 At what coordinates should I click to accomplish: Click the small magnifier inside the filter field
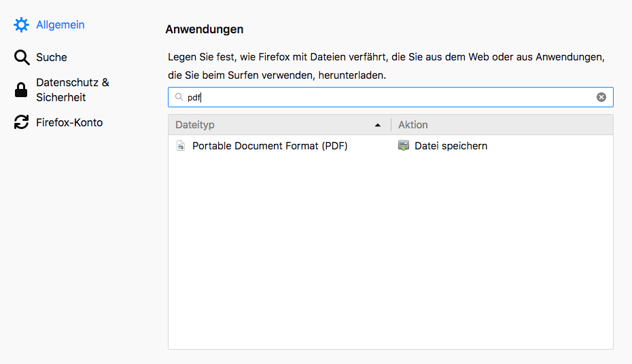[x=179, y=97]
